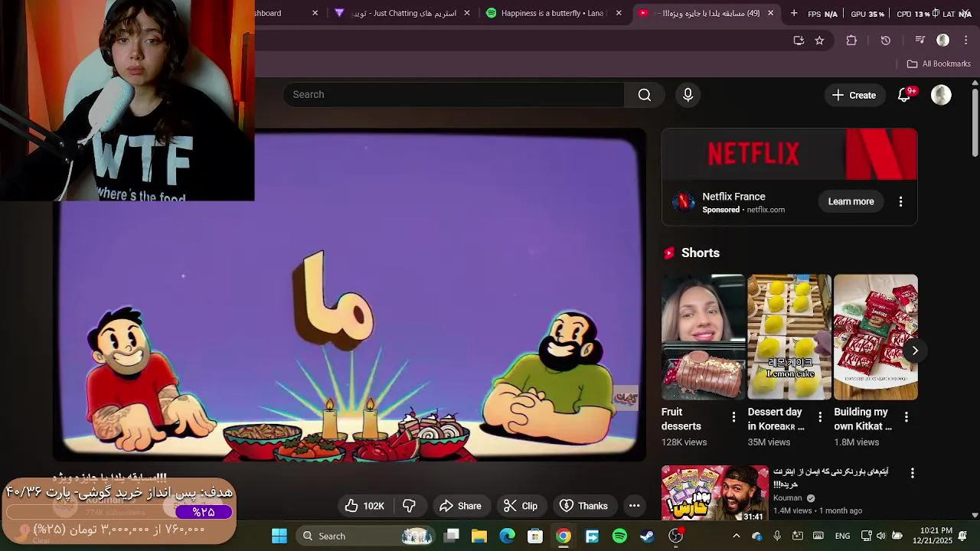Dislike the video with thumbs-down button
This screenshot has width=980, height=551.
[409, 506]
